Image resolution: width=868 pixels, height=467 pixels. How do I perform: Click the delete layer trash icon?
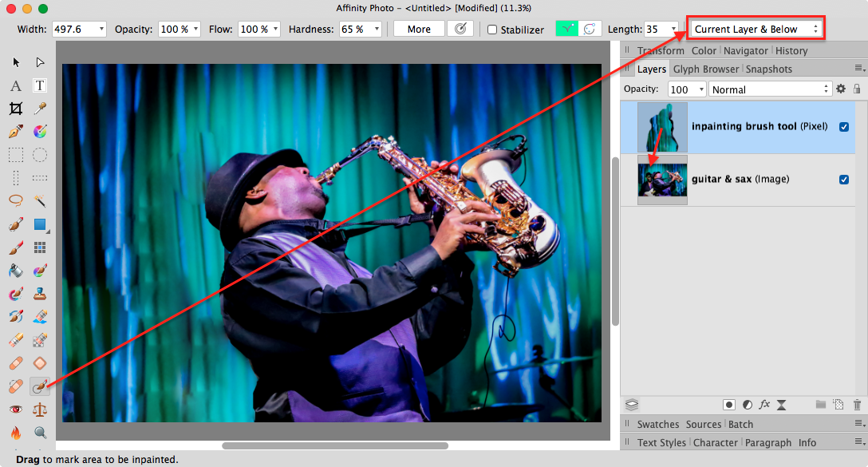coord(857,405)
